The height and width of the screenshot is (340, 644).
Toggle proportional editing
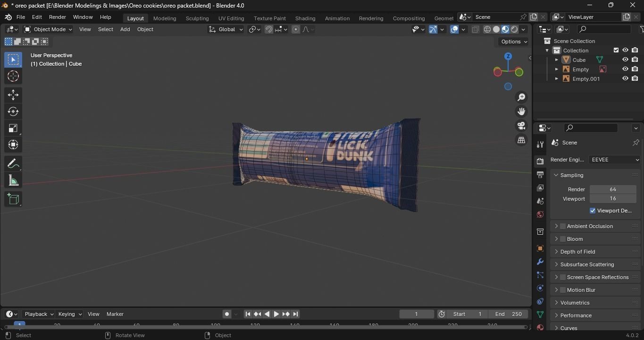point(296,29)
